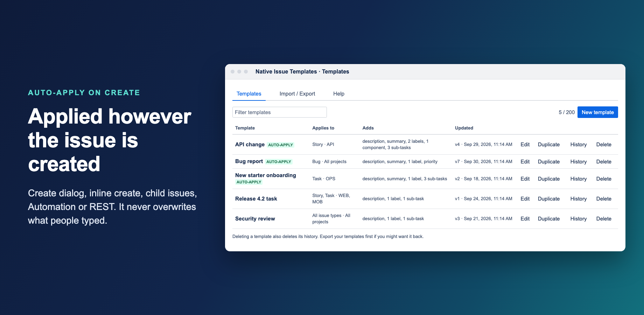
Task: Click 'v7 · Sep 30, 2026' updated cell
Action: point(483,162)
